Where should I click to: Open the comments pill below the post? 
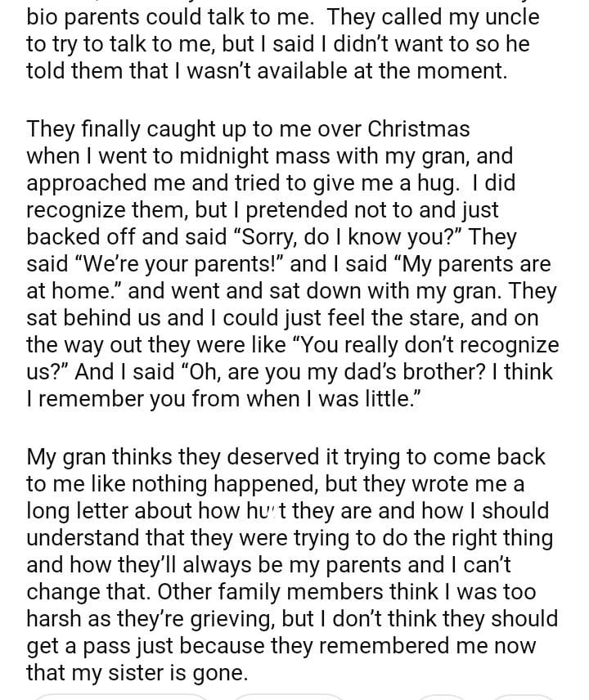[x=287, y=696]
